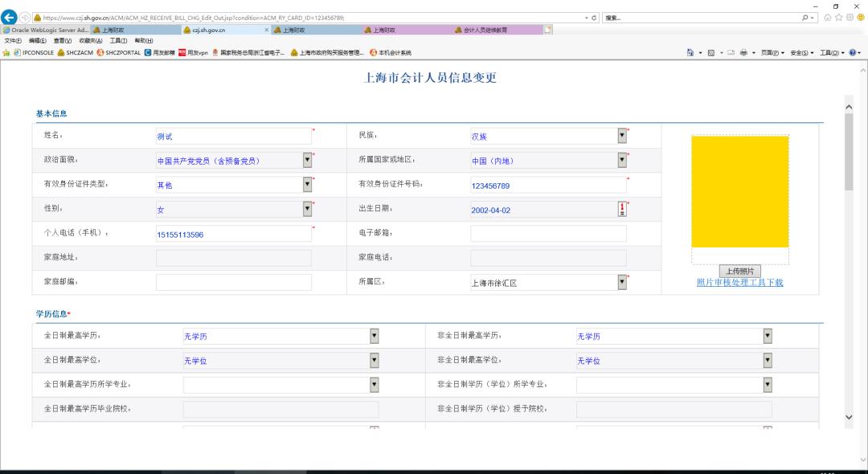The image size is (868, 474).
Task: Click the 用友邮箱 favorites bar icon
Action: click(x=148, y=53)
